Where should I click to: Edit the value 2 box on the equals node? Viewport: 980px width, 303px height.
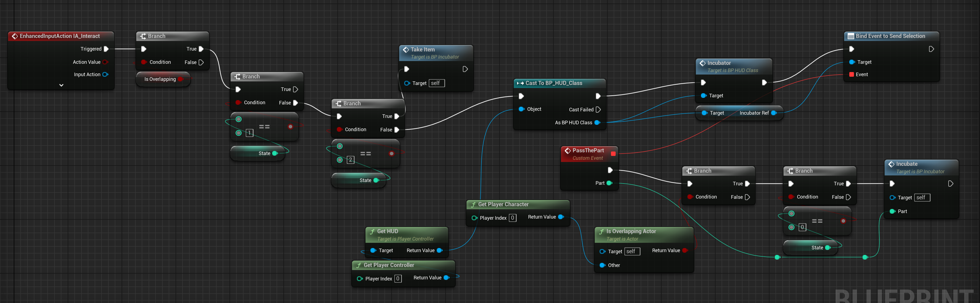coord(350,160)
